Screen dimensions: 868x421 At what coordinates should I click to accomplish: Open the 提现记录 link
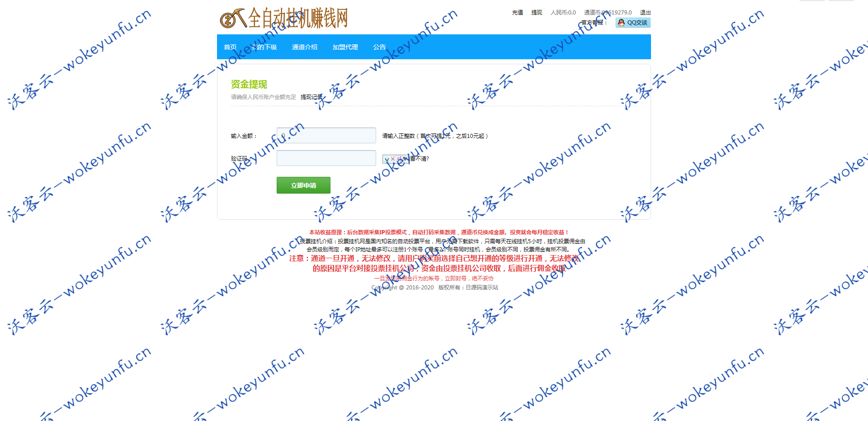311,97
